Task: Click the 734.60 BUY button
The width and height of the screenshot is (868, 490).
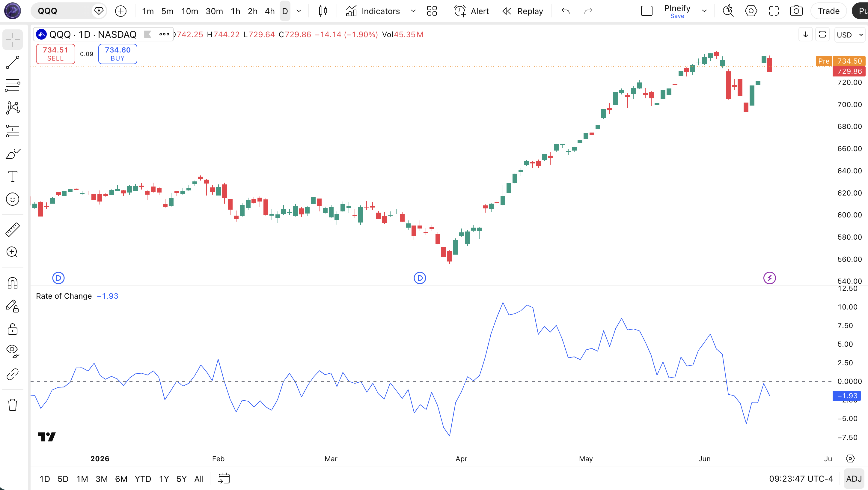Action: tap(117, 54)
